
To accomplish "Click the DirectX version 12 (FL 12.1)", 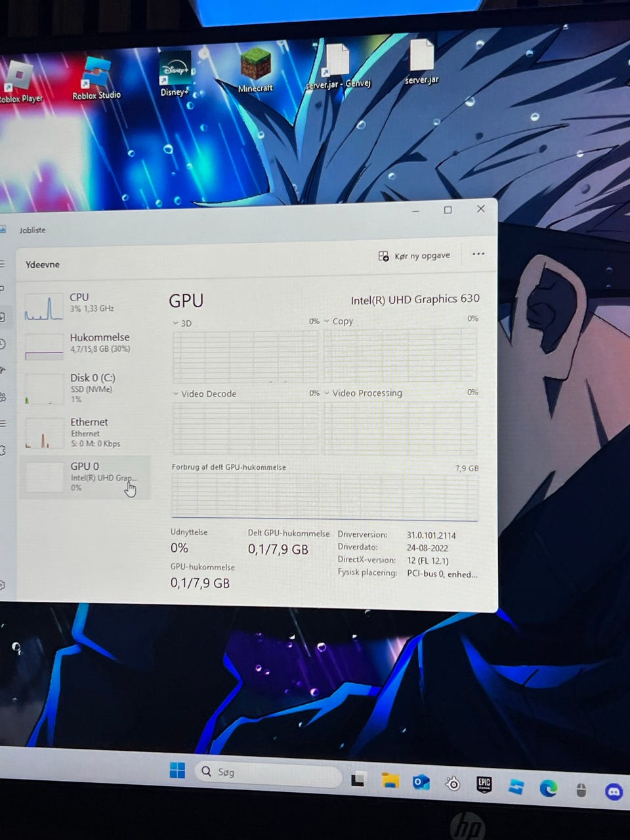I will 427,561.
